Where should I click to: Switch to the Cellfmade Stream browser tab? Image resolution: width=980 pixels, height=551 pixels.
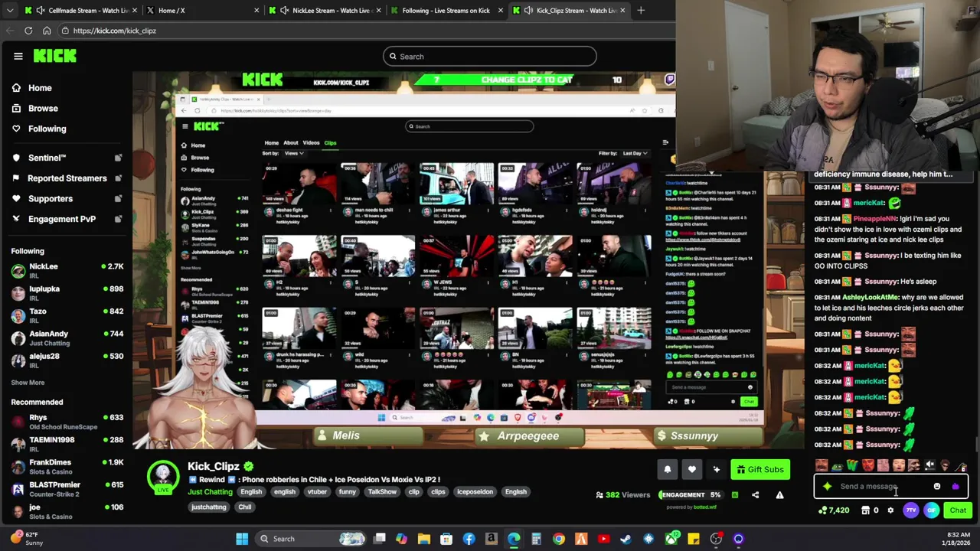80,10
